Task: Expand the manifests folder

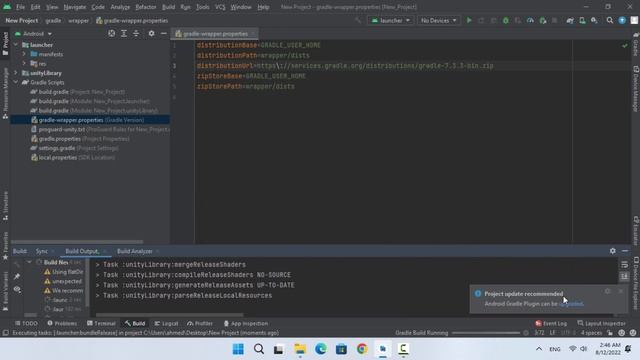Action: pos(24,54)
